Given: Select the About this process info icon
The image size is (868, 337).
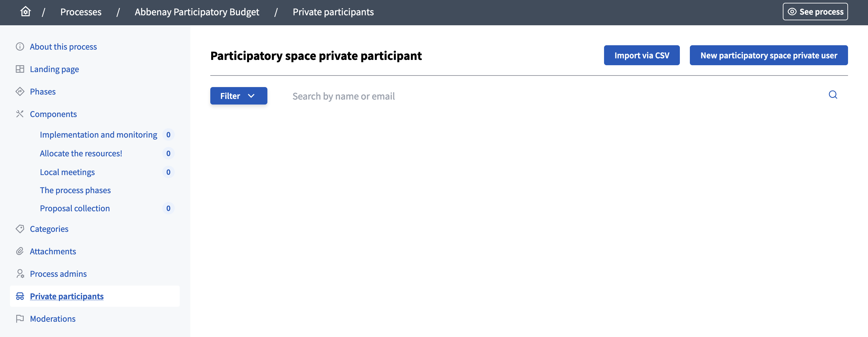Looking at the screenshot, I should point(20,46).
